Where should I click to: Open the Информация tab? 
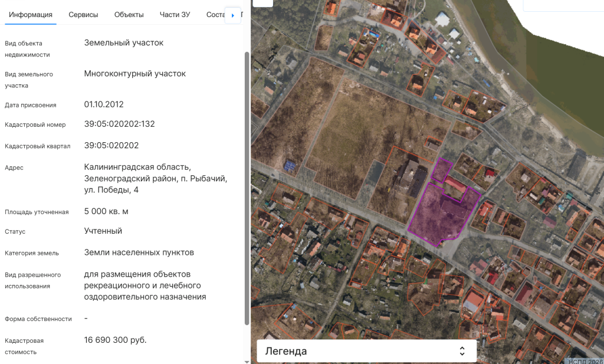31,15
